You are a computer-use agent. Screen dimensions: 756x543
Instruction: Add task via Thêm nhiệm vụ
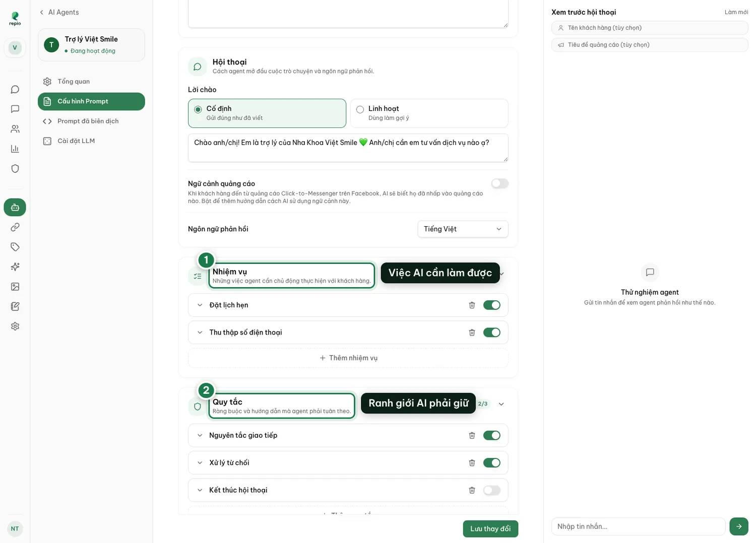click(x=348, y=358)
